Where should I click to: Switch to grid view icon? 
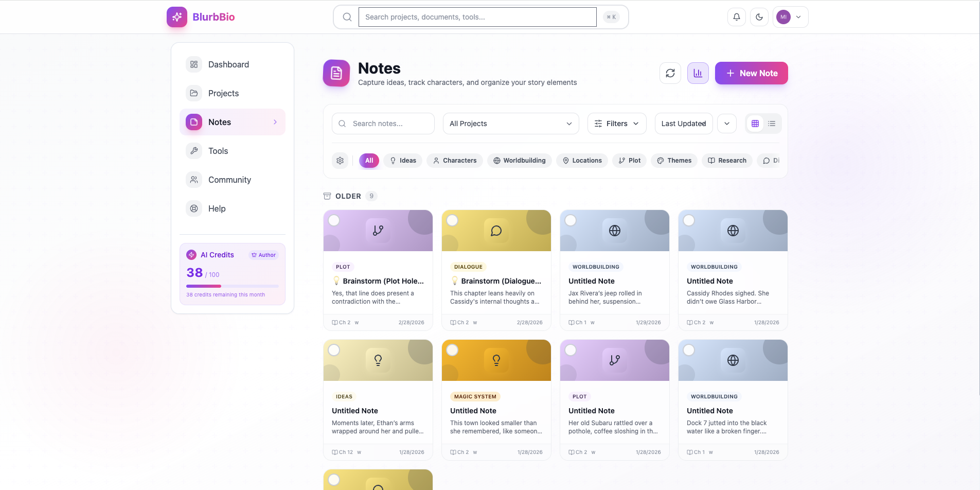(755, 124)
